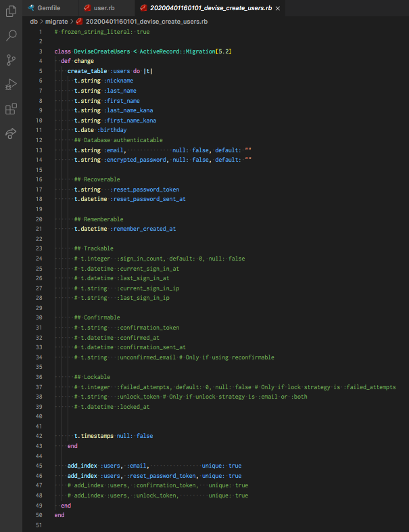The width and height of the screenshot is (409, 532).
Task: Click '## Confirmable' comment
Action: pyautogui.click(x=97, y=317)
